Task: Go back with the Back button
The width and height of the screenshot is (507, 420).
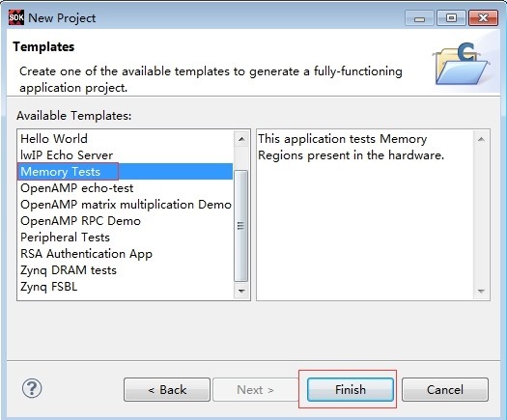Action: pyautogui.click(x=167, y=390)
